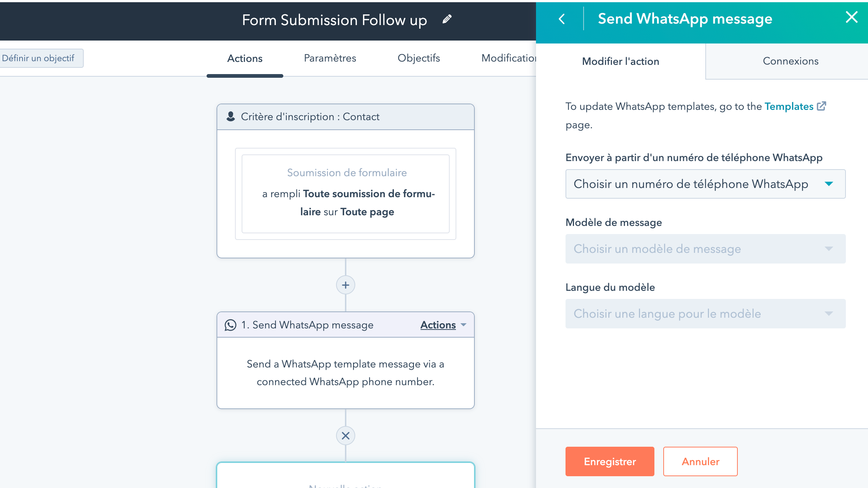Click the WhatsApp icon on action 1

[231, 325]
